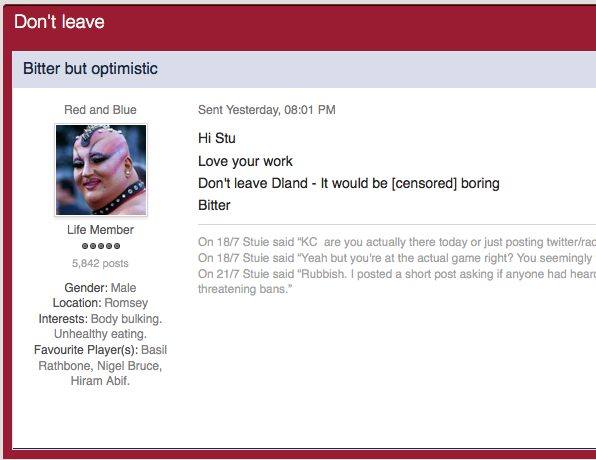Click the Sent Yesterday, 08:01 PM timestamp

coord(267,110)
